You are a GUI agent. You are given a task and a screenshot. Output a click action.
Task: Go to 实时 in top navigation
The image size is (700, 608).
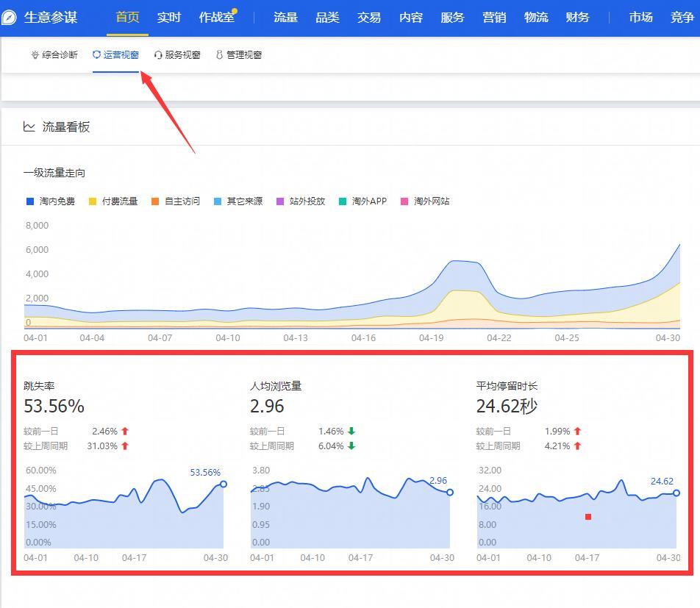click(x=168, y=18)
